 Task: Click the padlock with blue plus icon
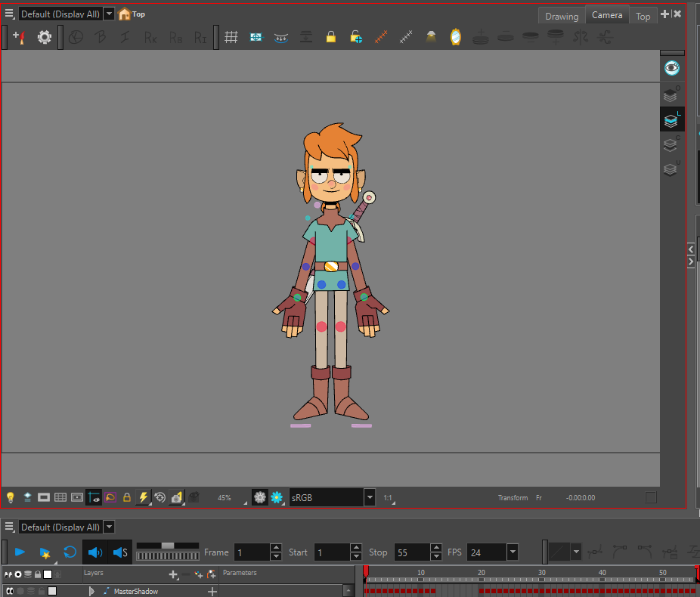click(x=356, y=37)
